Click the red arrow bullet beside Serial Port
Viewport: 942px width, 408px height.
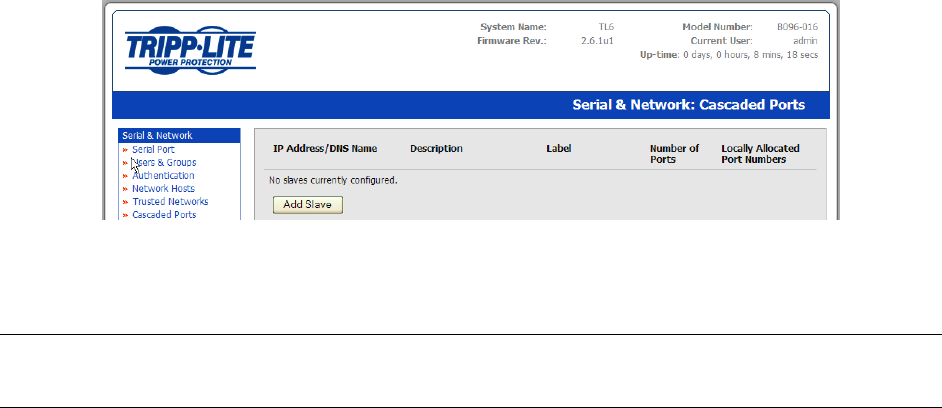coord(126,150)
